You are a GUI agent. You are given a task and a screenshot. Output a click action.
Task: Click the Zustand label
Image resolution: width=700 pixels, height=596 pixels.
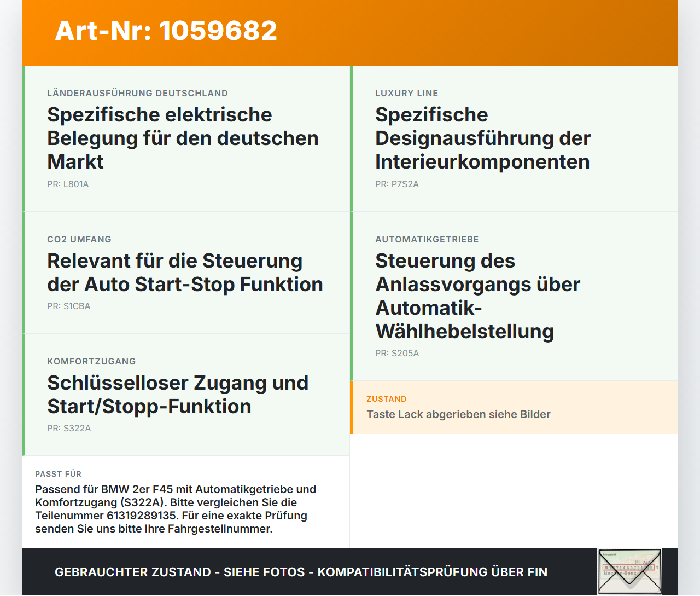pyautogui.click(x=386, y=399)
